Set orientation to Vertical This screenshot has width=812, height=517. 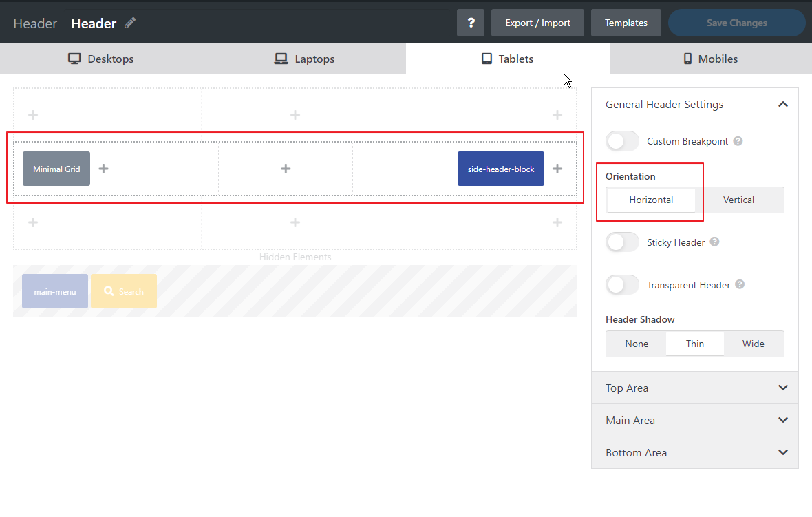pos(739,200)
